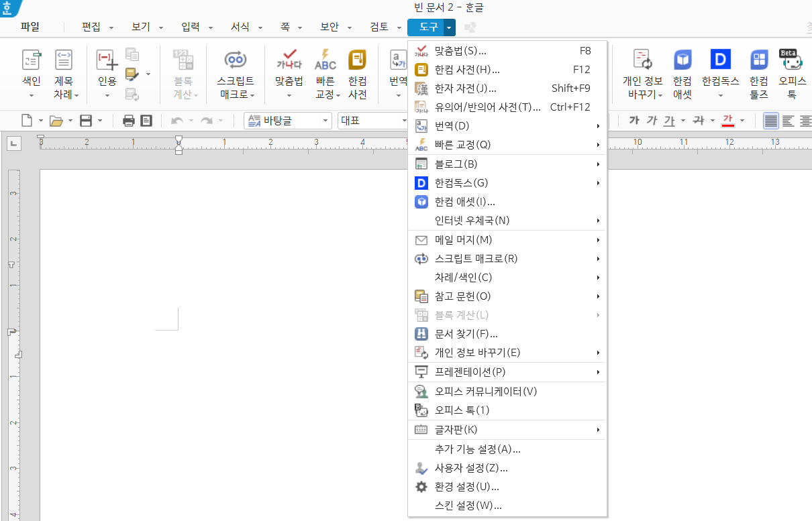Click the print preview toolbar icon
812x521 pixels.
pyautogui.click(x=146, y=121)
